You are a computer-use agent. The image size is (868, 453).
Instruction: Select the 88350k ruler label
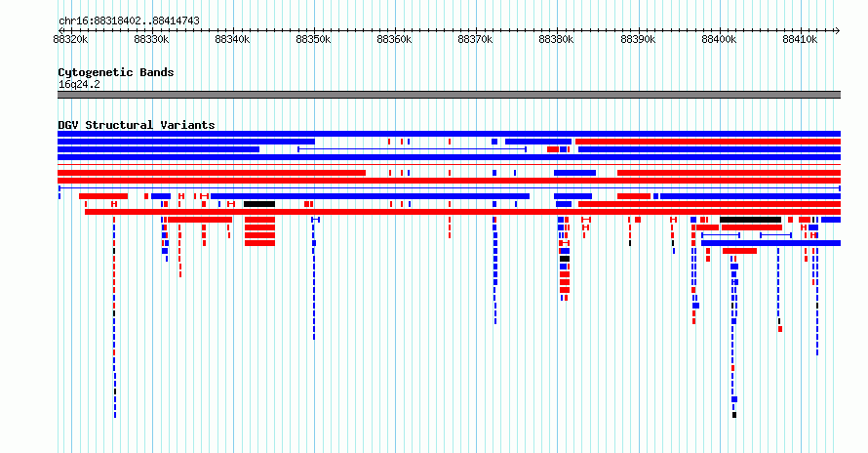313,39
